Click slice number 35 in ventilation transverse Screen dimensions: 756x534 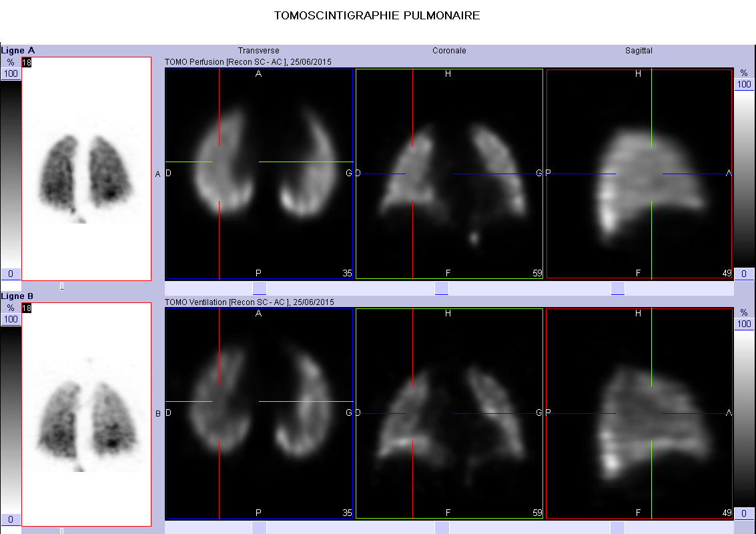click(x=347, y=513)
